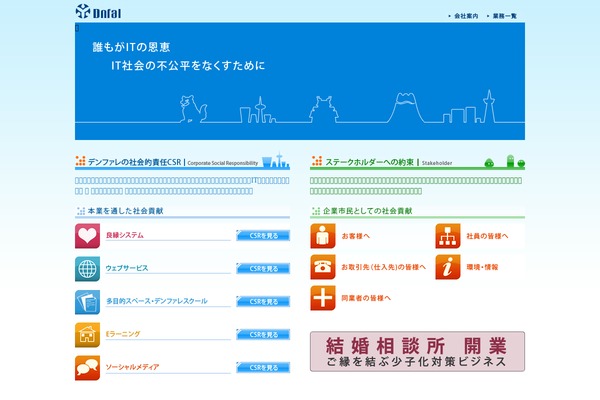The image size is (600, 400).
Task: Open the 社員の皆様へ link
Action: click(488, 236)
